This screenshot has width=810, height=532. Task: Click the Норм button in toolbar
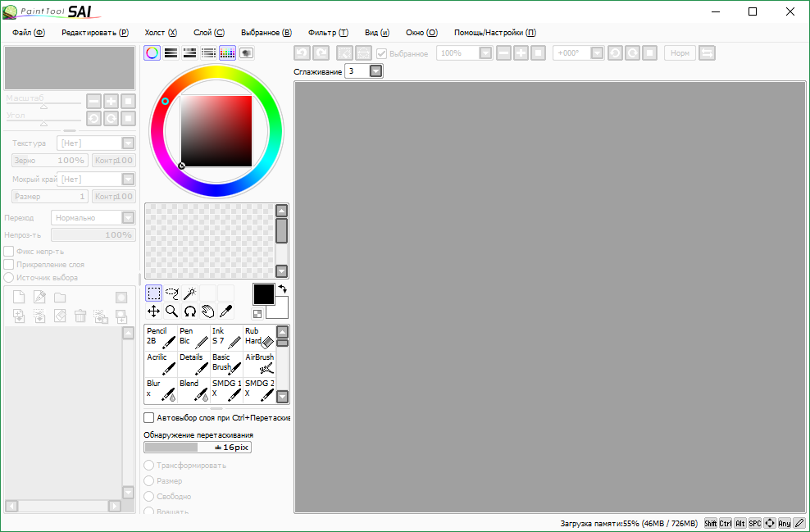[x=680, y=53]
